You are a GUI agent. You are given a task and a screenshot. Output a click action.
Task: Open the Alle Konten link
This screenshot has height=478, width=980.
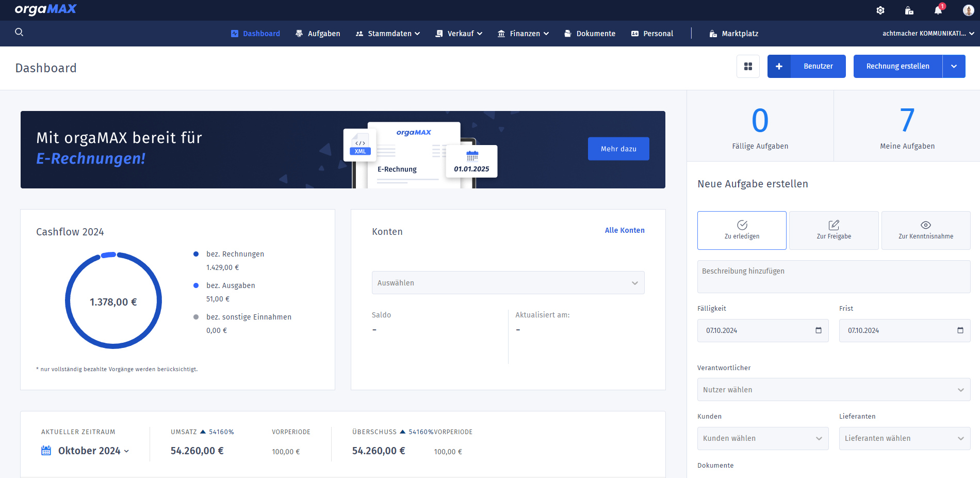point(625,230)
